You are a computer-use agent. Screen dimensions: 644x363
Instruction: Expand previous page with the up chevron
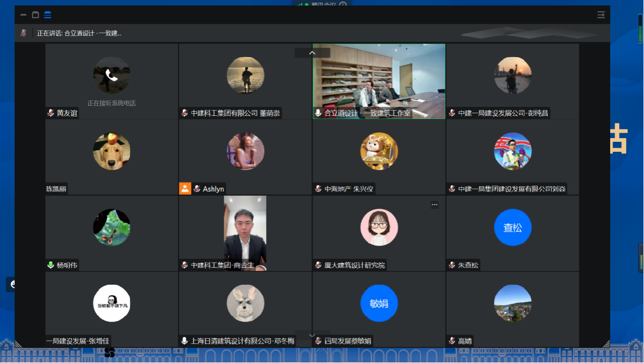(312, 53)
